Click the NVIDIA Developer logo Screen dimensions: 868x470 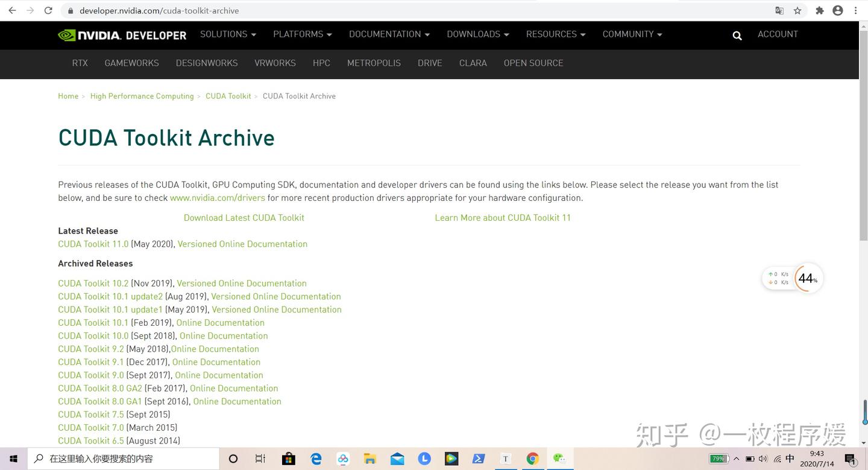point(121,35)
